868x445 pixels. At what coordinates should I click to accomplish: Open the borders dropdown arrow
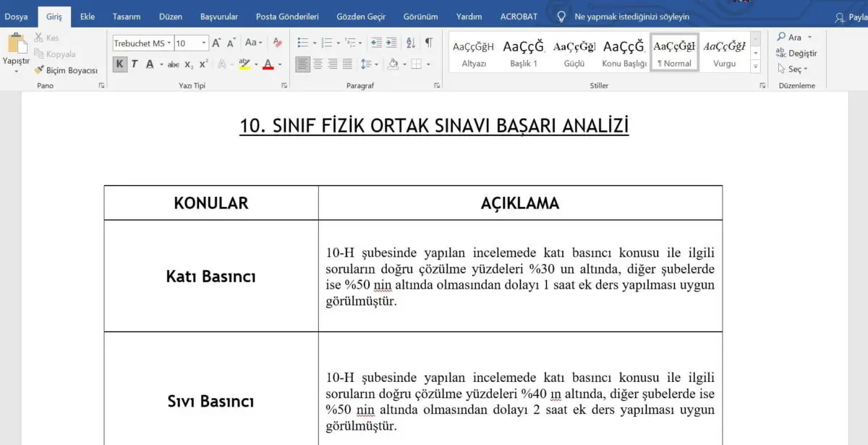(428, 64)
